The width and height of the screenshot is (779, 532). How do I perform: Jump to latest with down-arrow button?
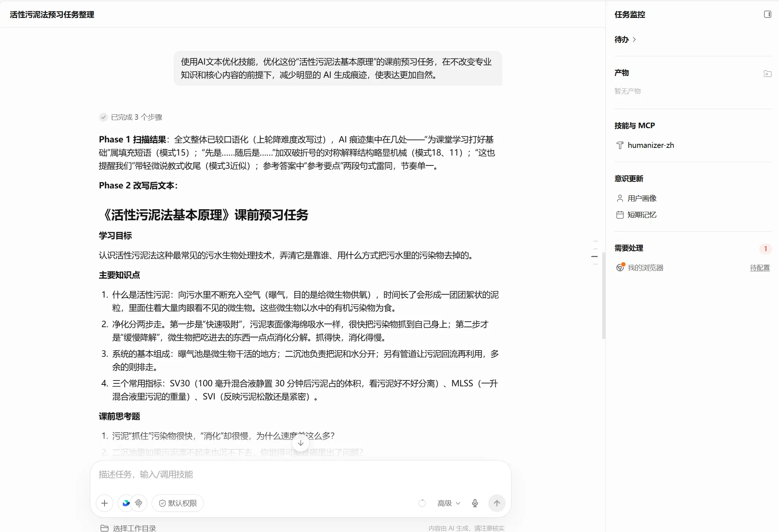[x=301, y=443]
